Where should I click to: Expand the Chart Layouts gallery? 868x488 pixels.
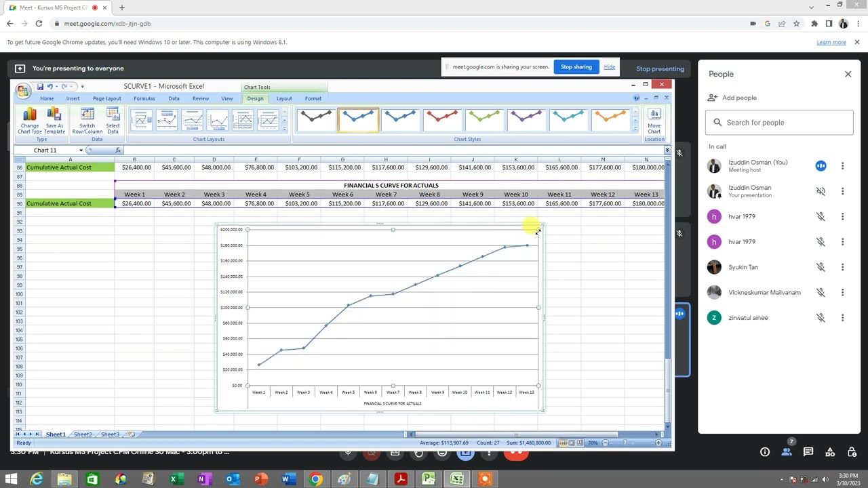(284, 129)
